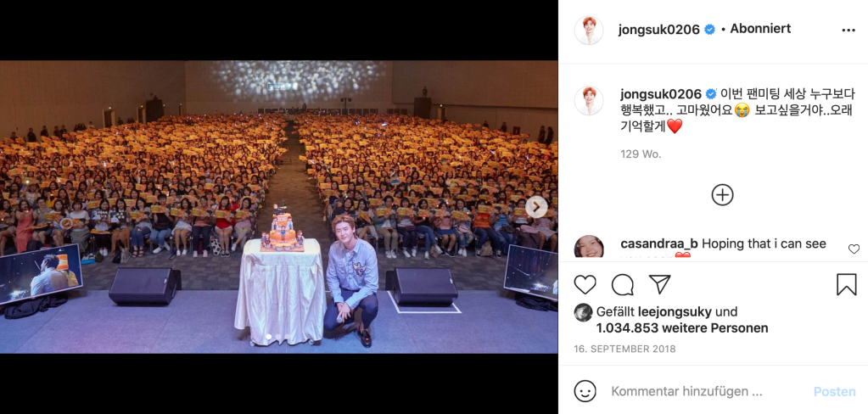Go to the next photo in the carousel
This screenshot has height=414, width=868.
click(536, 207)
